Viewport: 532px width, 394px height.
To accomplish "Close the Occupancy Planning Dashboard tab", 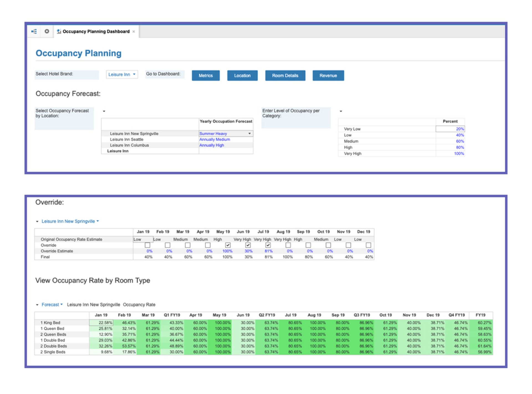I will coord(134,32).
